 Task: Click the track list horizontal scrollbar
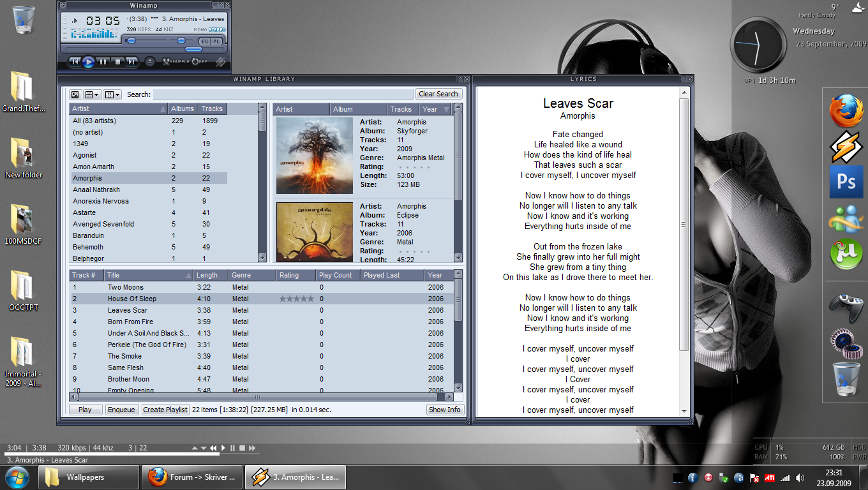tap(258, 397)
